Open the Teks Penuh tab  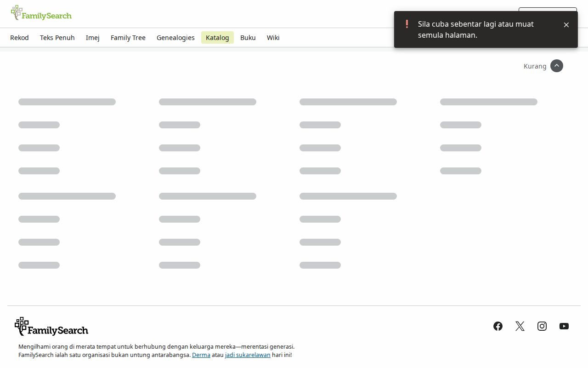(57, 38)
